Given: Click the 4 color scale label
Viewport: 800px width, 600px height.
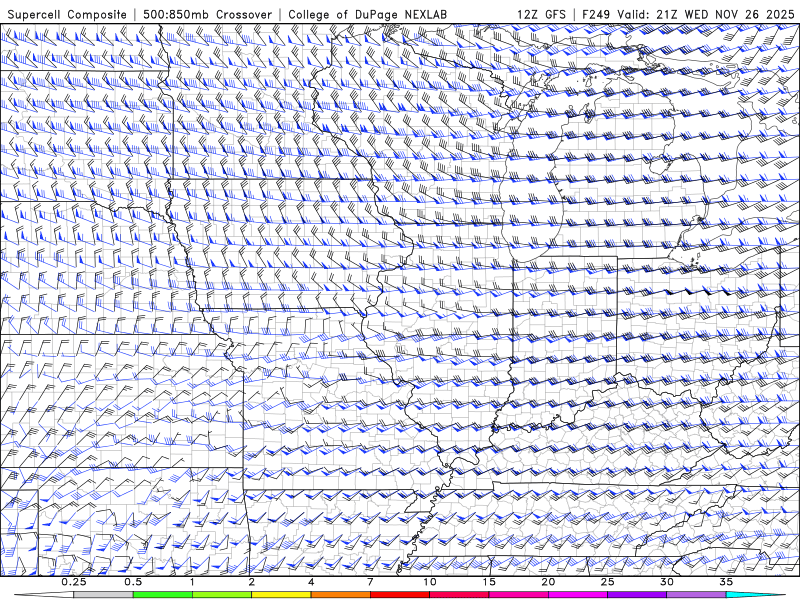Looking at the screenshot, I should click(x=311, y=582).
